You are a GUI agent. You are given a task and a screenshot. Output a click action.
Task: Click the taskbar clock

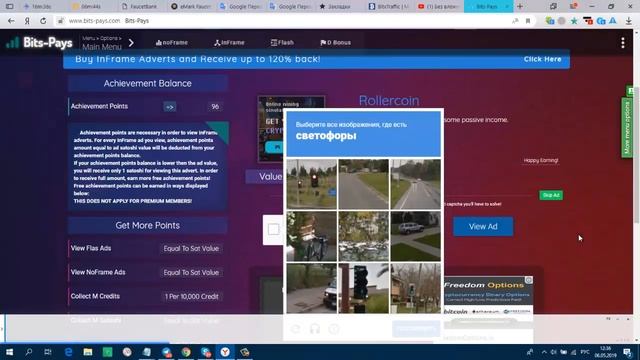[x=605, y=352]
